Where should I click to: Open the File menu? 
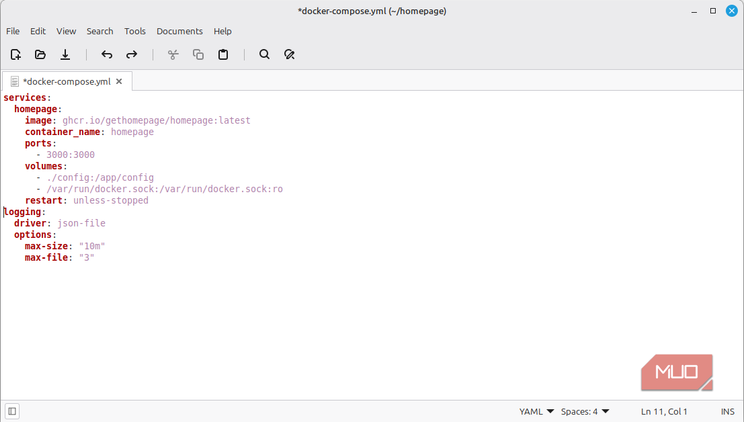13,31
